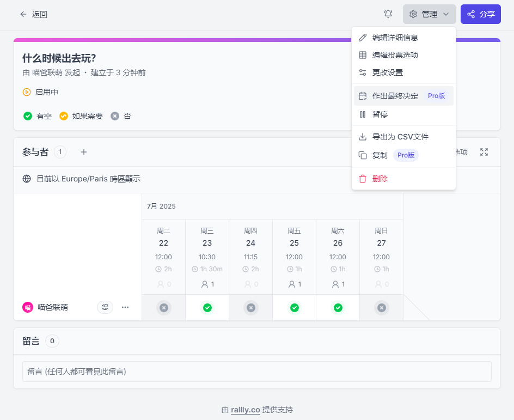Click the back arrow icon
The height and width of the screenshot is (420, 514).
[23, 14]
